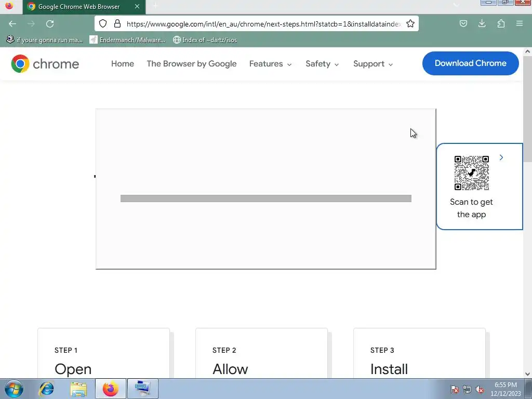Bookmark this page with the star icon

click(410, 23)
